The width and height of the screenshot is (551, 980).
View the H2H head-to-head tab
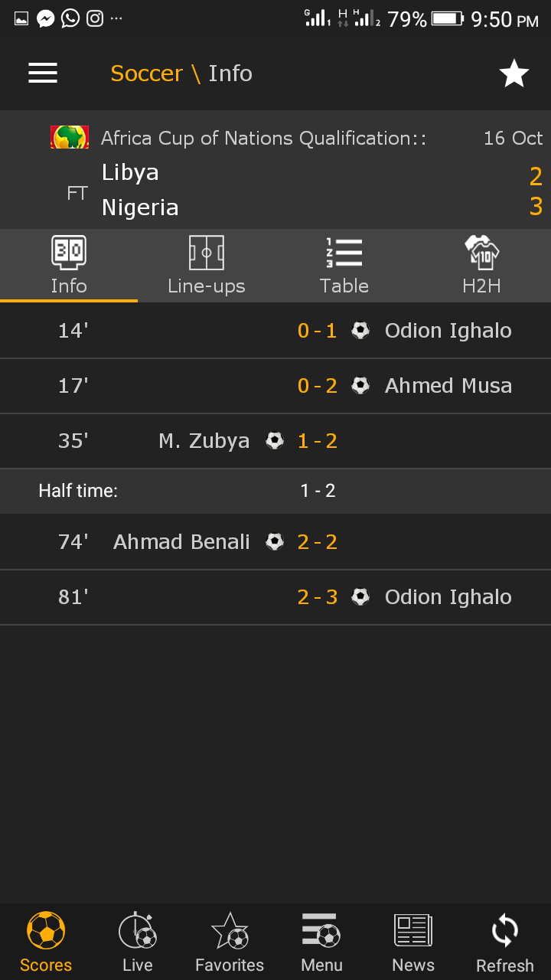click(x=482, y=266)
